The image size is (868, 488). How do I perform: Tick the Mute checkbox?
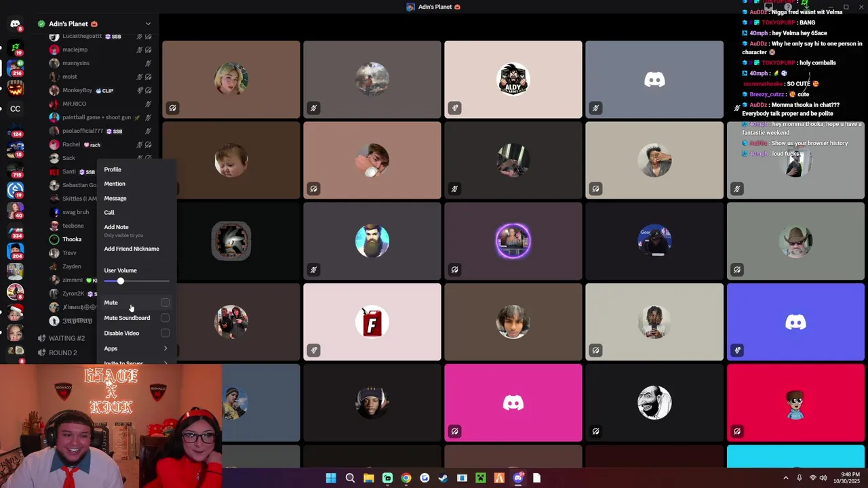coord(165,302)
